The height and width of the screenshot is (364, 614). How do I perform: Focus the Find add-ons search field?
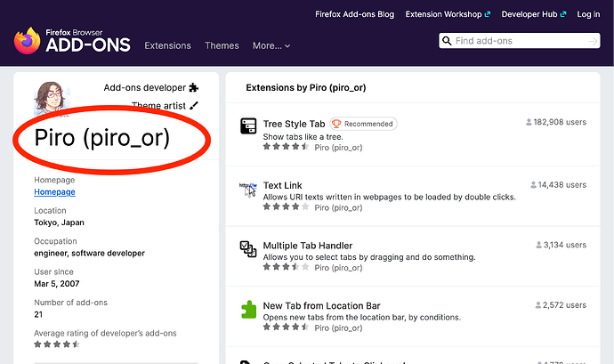tap(520, 41)
